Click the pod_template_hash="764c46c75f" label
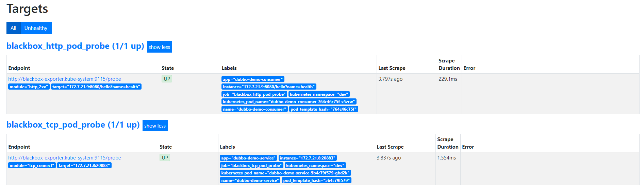The image size is (644, 189). (324, 109)
